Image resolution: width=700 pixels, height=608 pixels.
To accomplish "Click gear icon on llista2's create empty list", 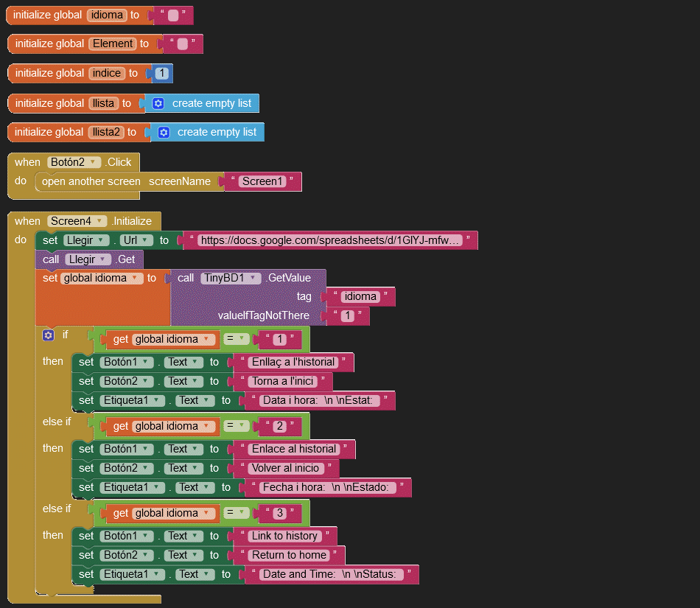I will pos(164,133).
